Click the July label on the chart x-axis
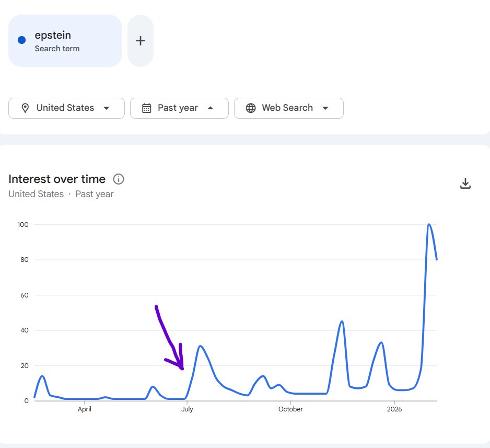 point(187,409)
